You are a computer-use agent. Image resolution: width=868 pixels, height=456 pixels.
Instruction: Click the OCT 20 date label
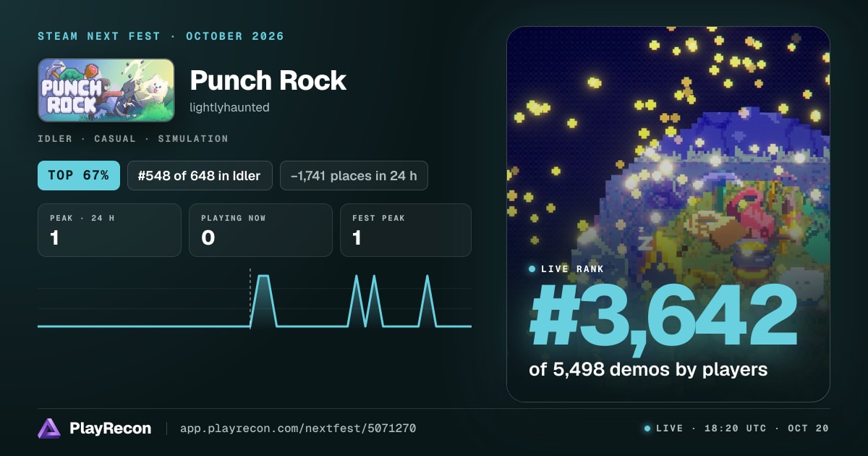pyautogui.click(x=809, y=428)
